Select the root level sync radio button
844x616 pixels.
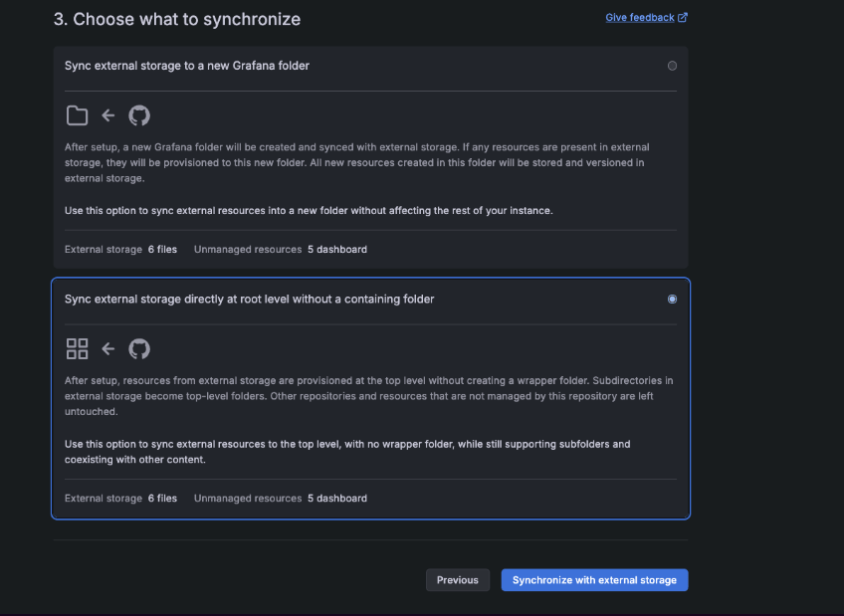672,300
